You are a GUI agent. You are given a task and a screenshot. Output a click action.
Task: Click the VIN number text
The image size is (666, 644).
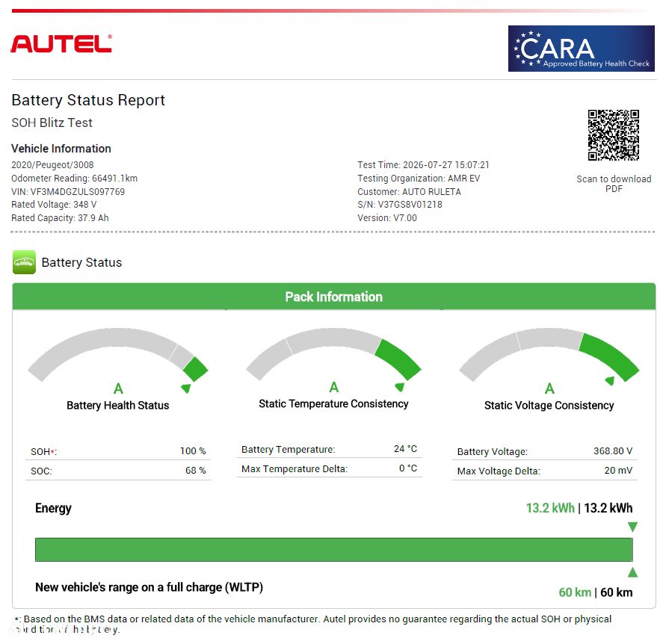click(x=68, y=191)
